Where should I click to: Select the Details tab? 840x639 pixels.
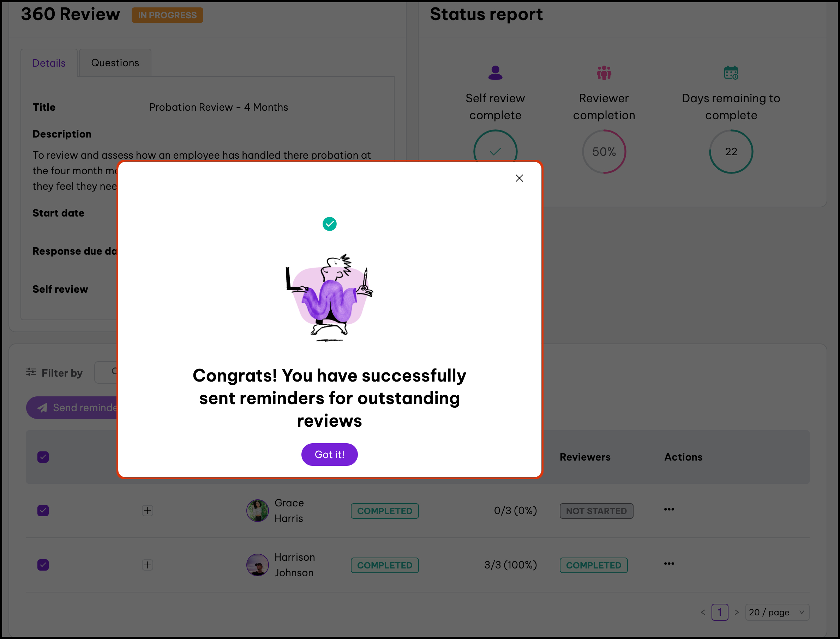click(49, 63)
